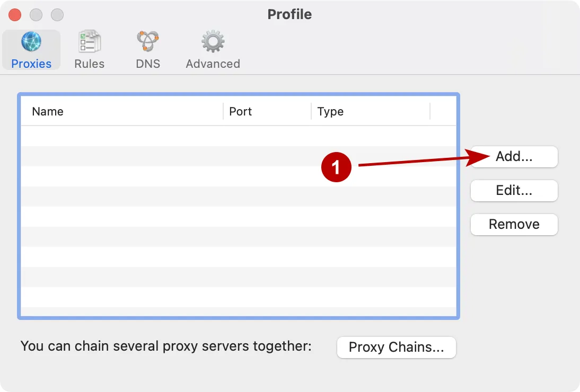Edit the selected proxy
Viewport: 580px width, 392px height.
[x=513, y=191]
